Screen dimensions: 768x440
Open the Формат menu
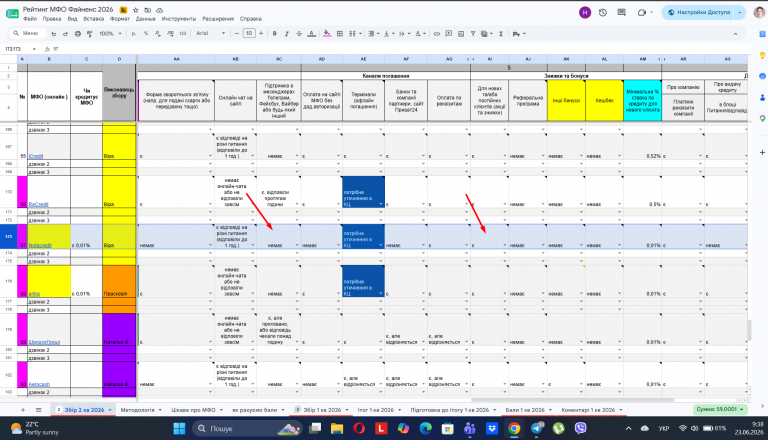[120, 19]
